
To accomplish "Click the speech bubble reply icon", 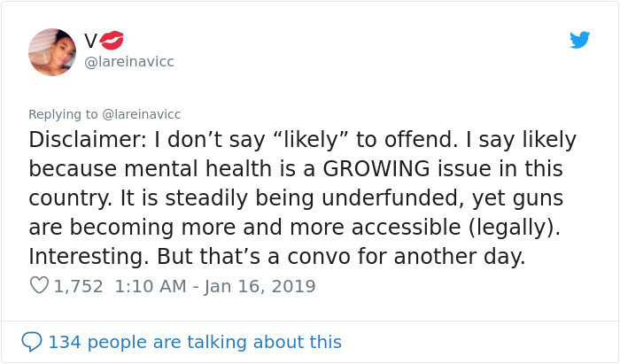I will coord(31,342).
